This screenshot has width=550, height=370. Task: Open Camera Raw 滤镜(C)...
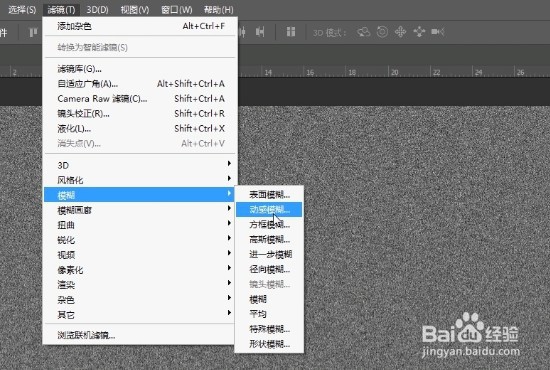(140, 99)
